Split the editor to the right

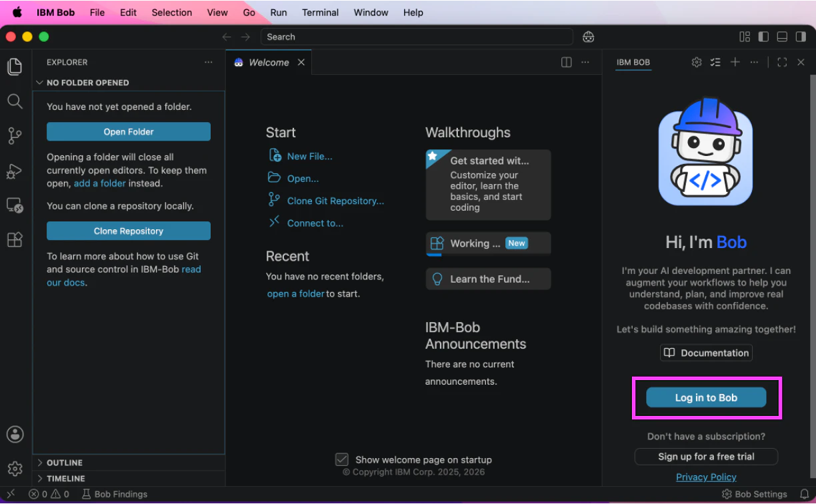click(566, 62)
